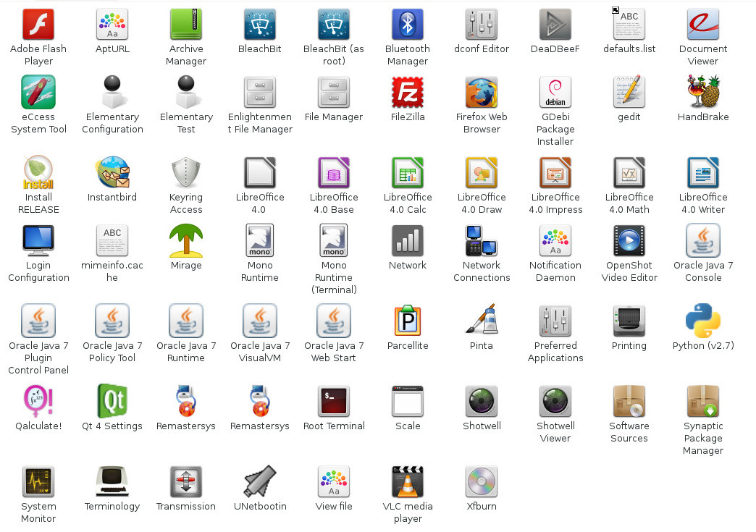Open Root Terminal icon
This screenshot has width=756, height=532.
[x=334, y=402]
